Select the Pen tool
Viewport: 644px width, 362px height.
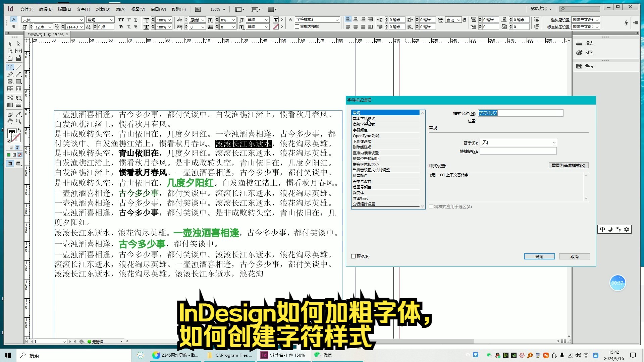10,74
